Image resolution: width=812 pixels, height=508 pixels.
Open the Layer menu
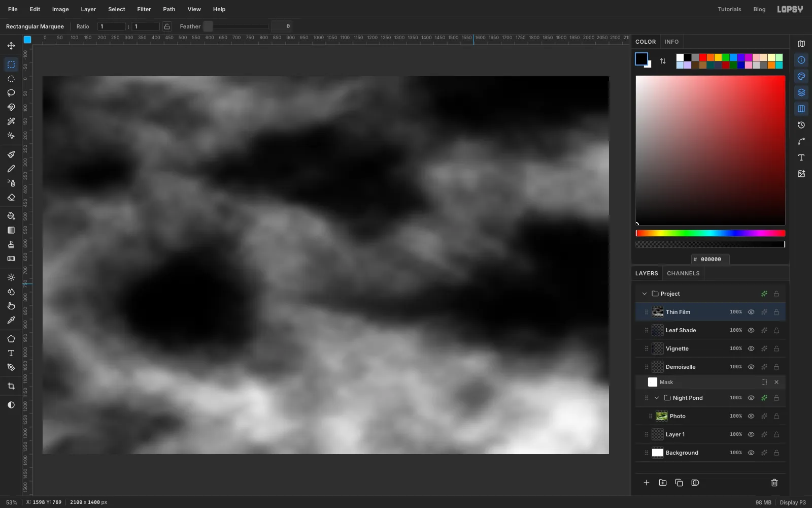[88, 9]
